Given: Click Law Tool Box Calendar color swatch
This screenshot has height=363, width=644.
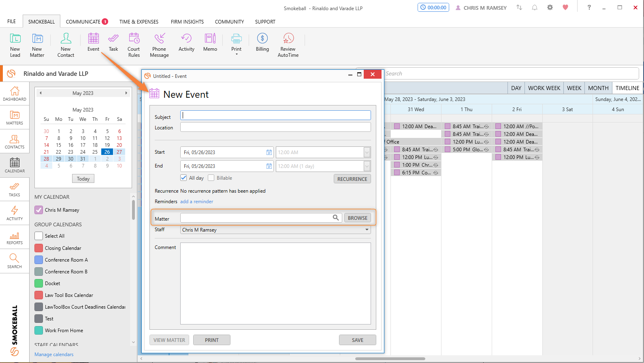Looking at the screenshot, I should tap(39, 295).
